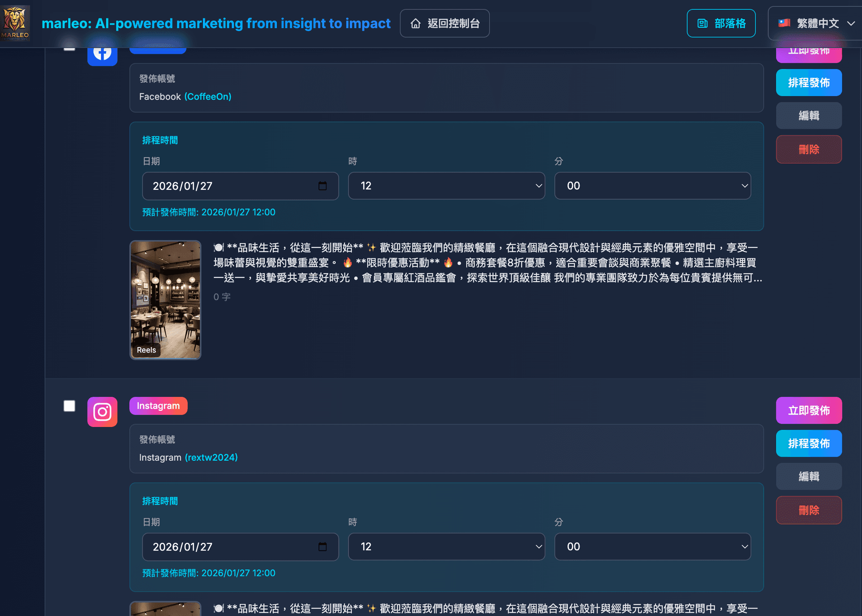Click 預計發佈時間 text in the Instagram card
862x616 pixels.
[x=209, y=573]
